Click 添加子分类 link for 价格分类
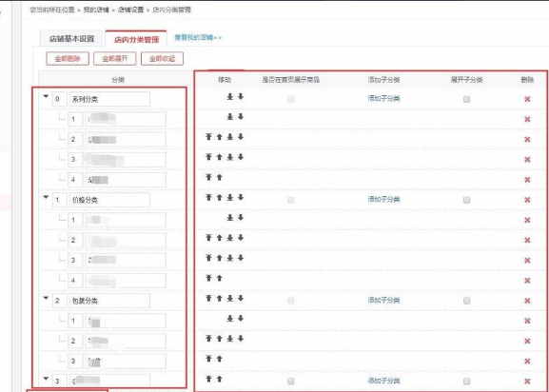Viewport: 549px width, 392px height. (x=383, y=200)
